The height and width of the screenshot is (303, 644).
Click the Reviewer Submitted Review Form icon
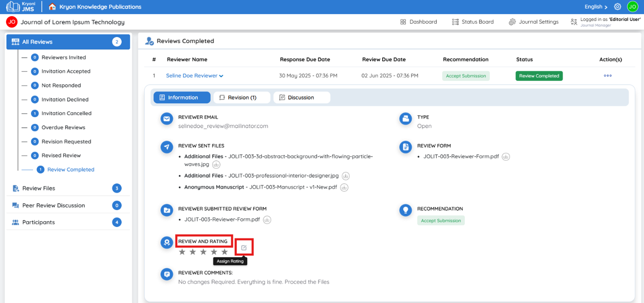pos(167,210)
